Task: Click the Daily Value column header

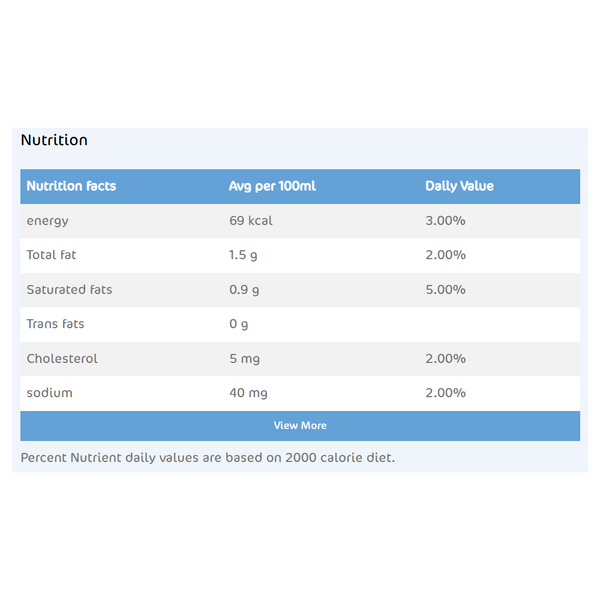Action: 459,186
